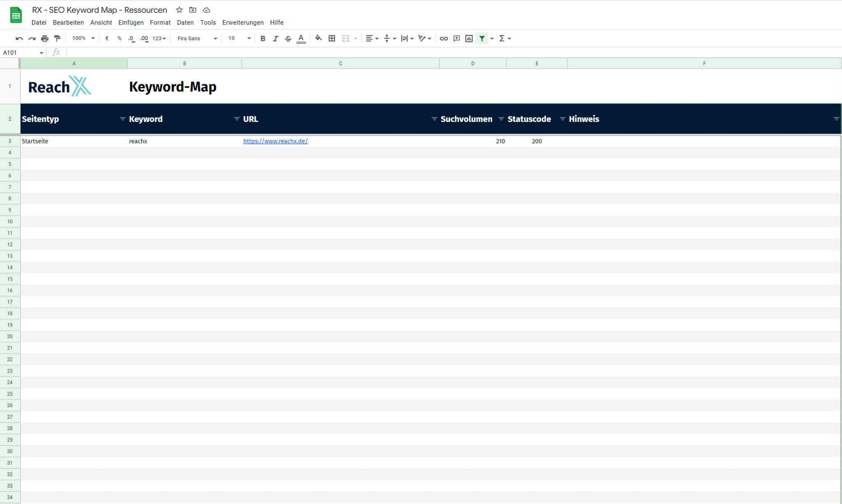Viewport: 842px width, 504px height.
Task: Open the cell borders tool
Action: [x=332, y=39]
